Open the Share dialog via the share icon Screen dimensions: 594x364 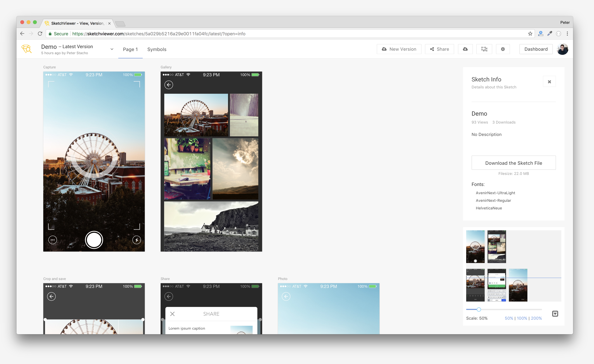439,49
